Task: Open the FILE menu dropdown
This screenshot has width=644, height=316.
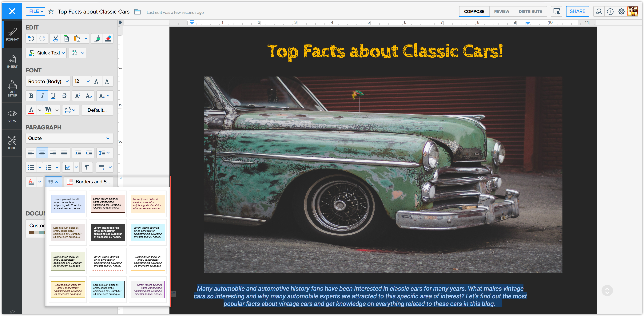Action: point(36,11)
